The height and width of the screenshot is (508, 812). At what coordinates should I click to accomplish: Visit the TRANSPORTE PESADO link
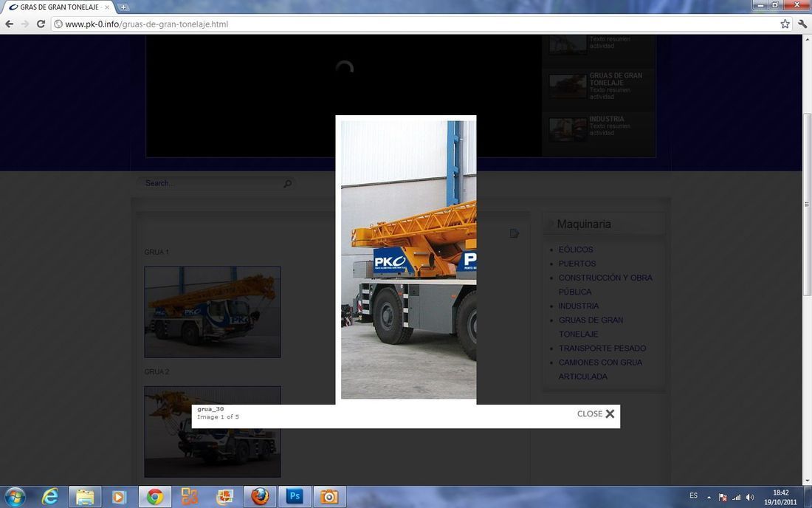pyautogui.click(x=602, y=349)
